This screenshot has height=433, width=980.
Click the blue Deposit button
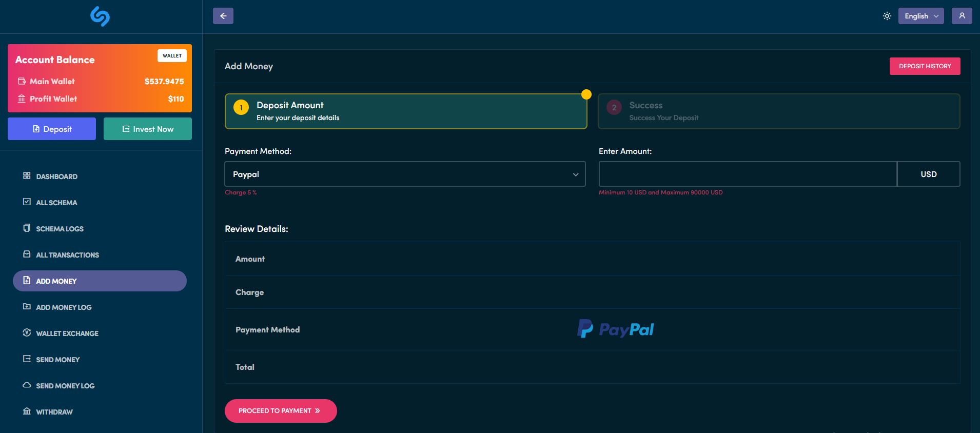[52, 129]
